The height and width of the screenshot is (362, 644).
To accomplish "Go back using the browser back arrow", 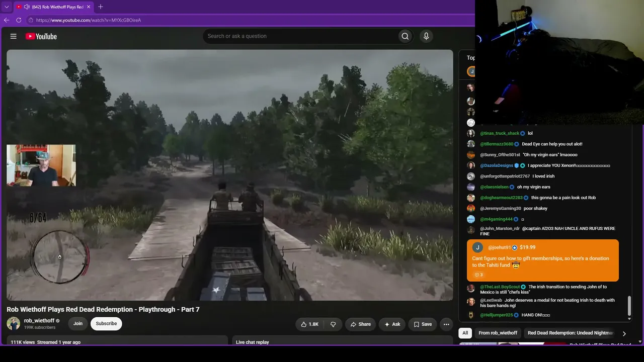I will pyautogui.click(x=7, y=20).
